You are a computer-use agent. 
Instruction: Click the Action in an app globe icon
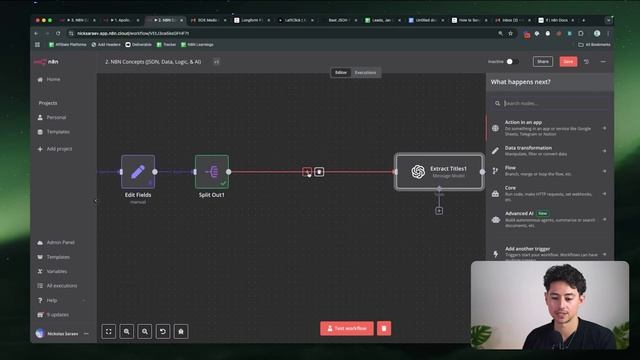495,128
